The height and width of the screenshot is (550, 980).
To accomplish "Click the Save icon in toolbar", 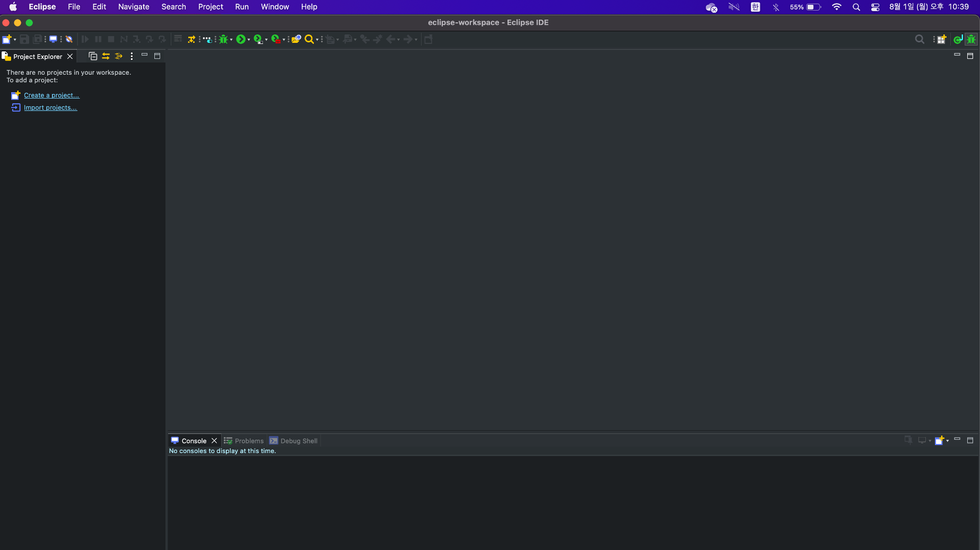I will pos(24,39).
